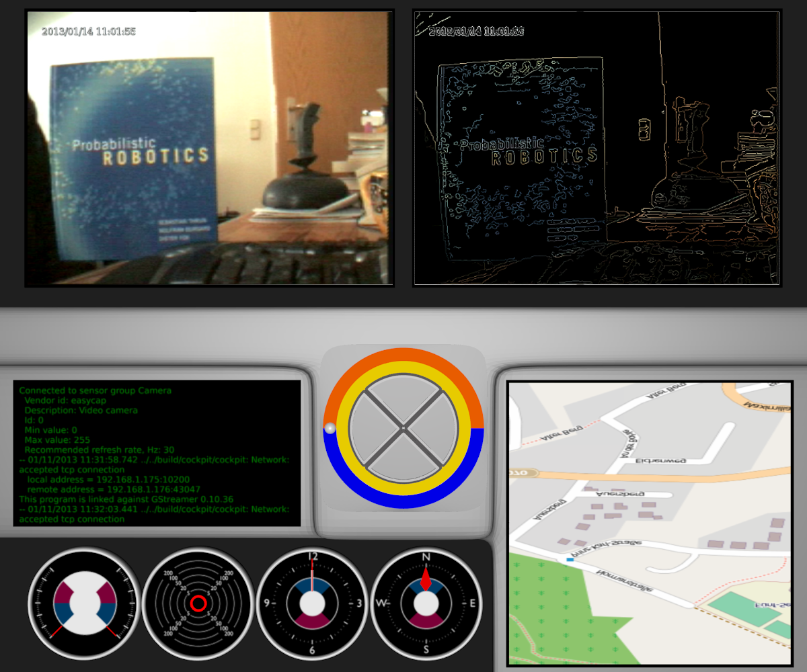
Task: Grab the silver knob on the ring
Action: (x=330, y=427)
